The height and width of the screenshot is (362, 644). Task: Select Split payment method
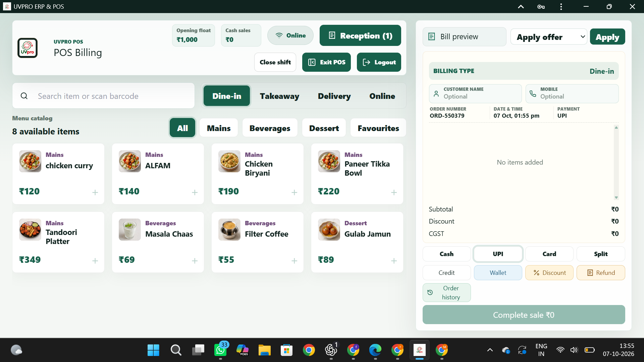[x=600, y=254]
